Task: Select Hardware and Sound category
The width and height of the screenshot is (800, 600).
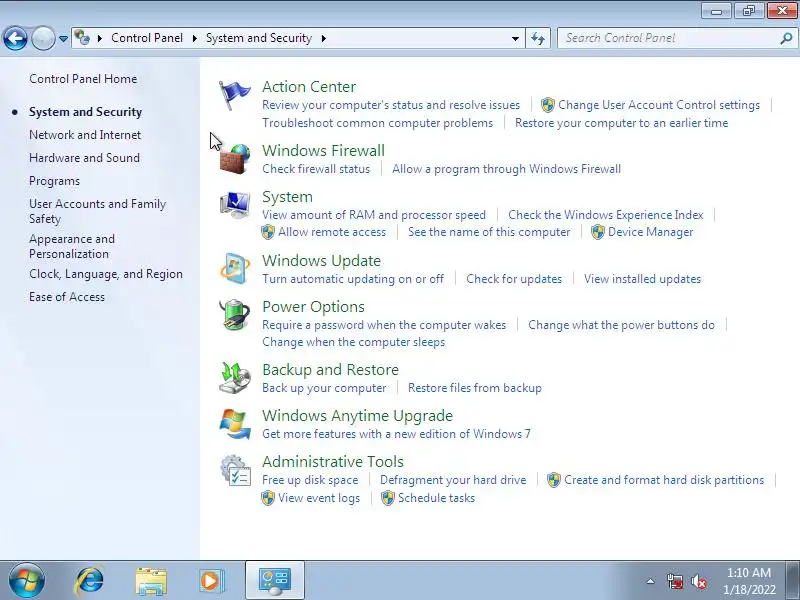Action: [x=84, y=158]
